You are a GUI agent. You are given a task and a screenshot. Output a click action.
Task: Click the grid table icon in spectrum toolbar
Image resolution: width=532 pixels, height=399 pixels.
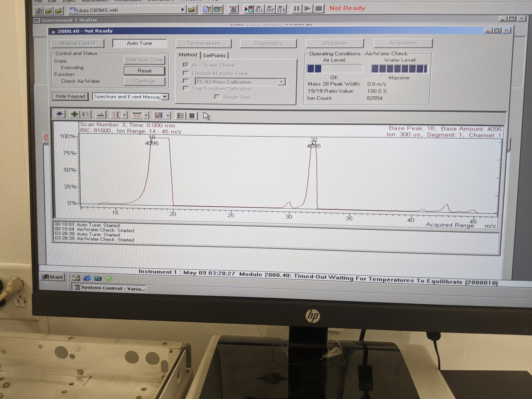(192, 116)
